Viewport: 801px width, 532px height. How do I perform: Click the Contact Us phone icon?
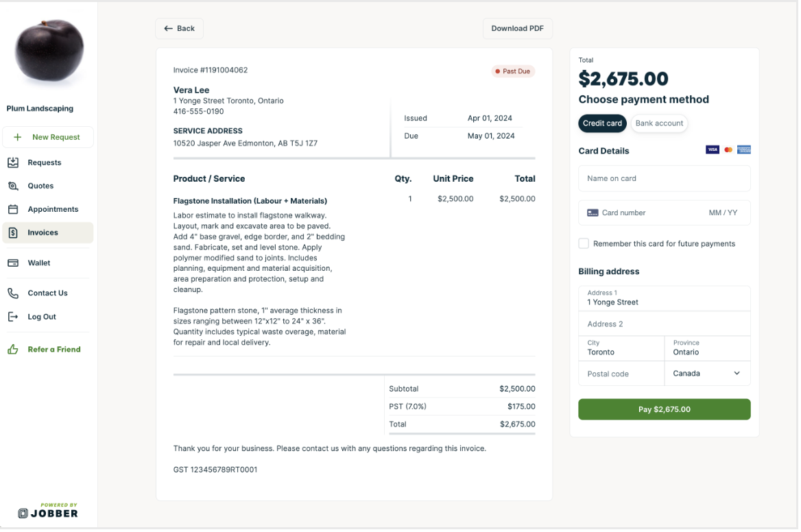pos(13,293)
